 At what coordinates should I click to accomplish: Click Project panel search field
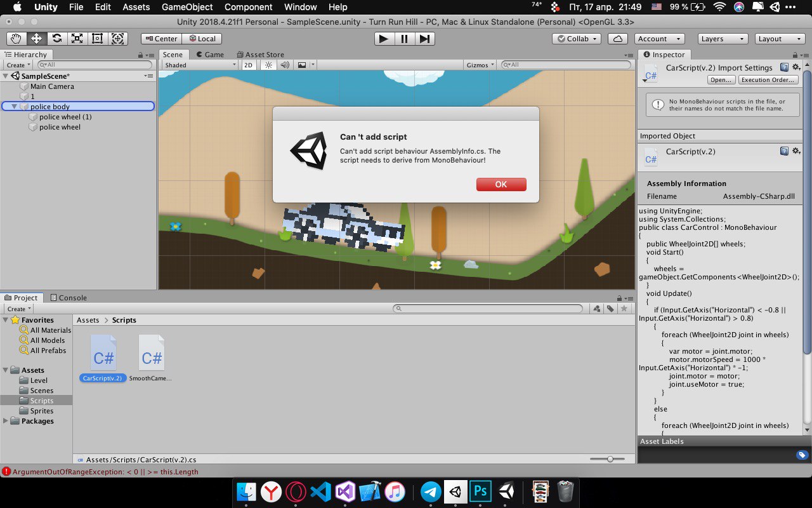487,309
